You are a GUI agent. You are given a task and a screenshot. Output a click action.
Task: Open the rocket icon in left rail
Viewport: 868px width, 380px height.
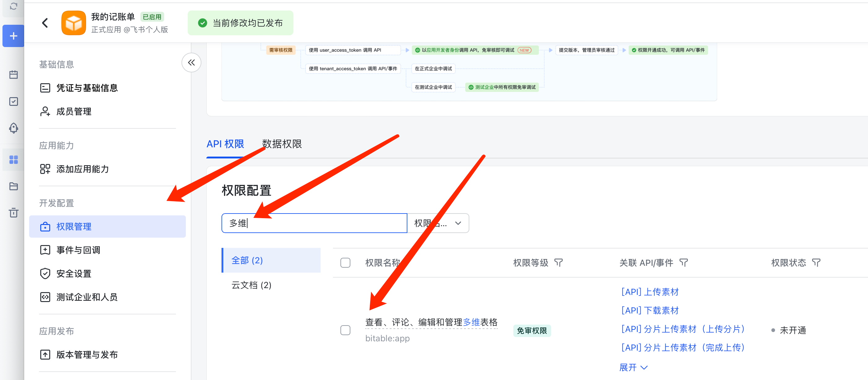click(14, 128)
